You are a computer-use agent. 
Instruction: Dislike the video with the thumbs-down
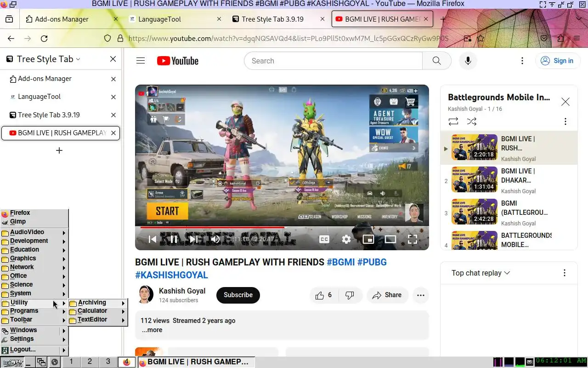350,295
